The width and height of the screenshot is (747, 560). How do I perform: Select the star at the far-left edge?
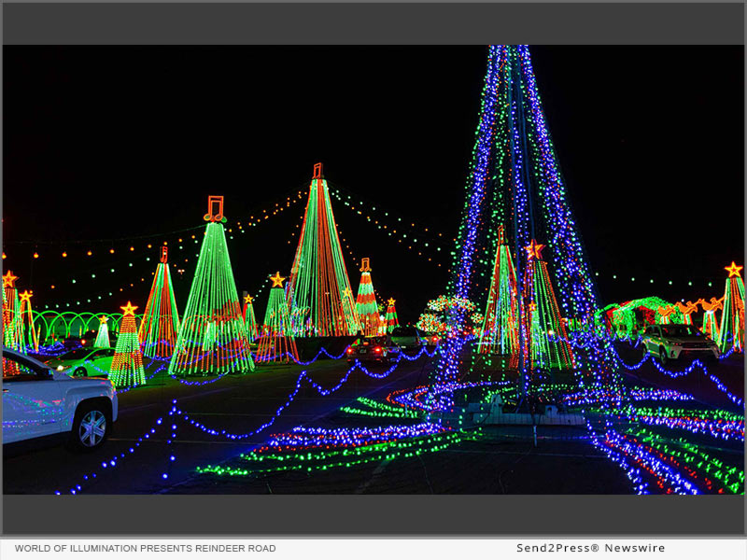(9, 278)
